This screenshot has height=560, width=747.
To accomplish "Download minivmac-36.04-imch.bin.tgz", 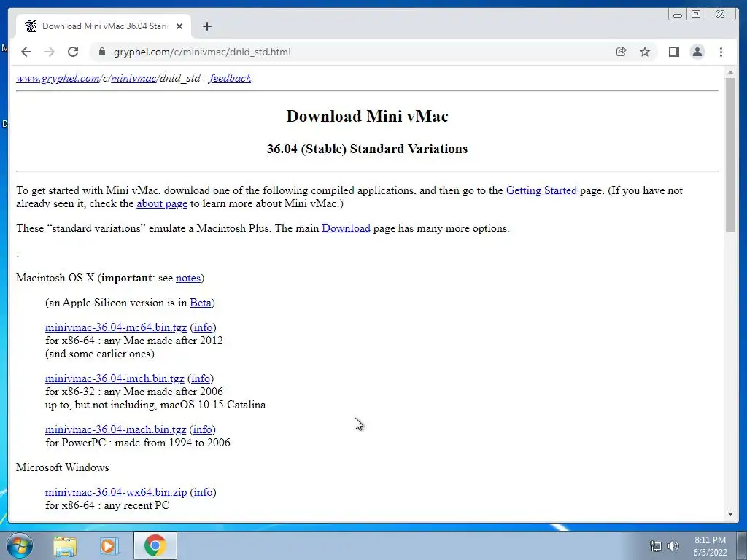I will click(115, 378).
